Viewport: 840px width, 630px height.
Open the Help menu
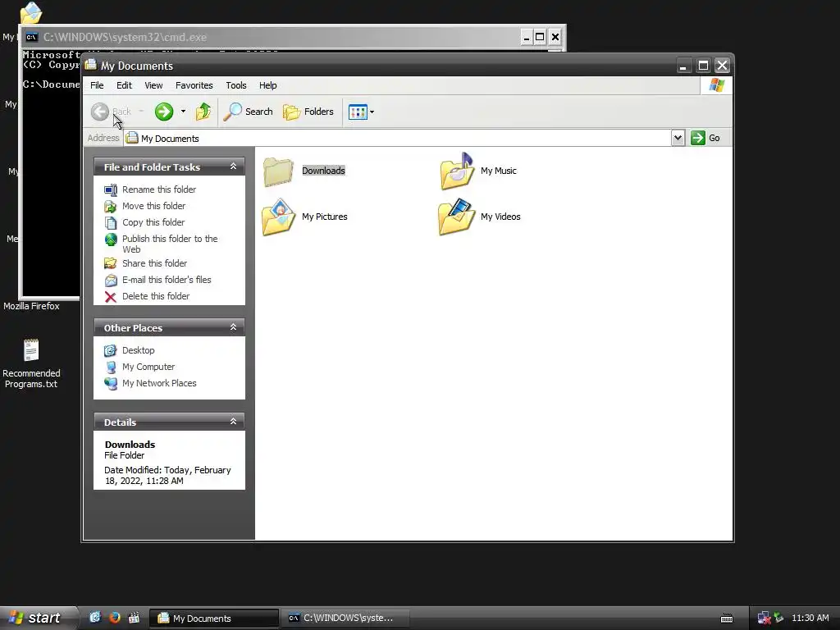coord(268,85)
